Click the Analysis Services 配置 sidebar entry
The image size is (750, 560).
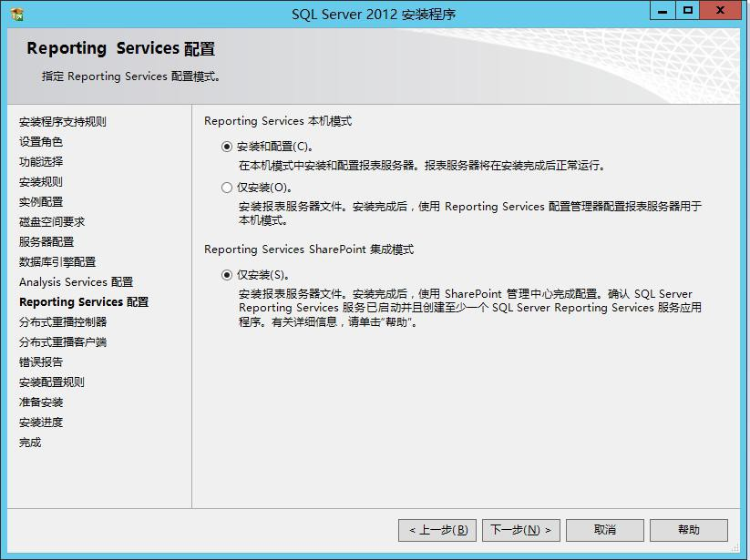76,282
